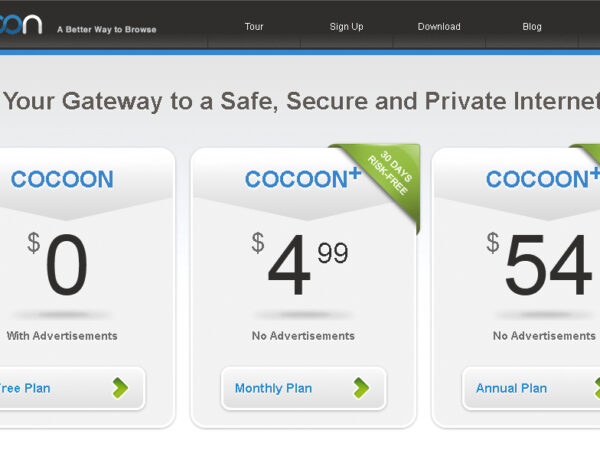Click the Cocoon logo in header

point(20,24)
